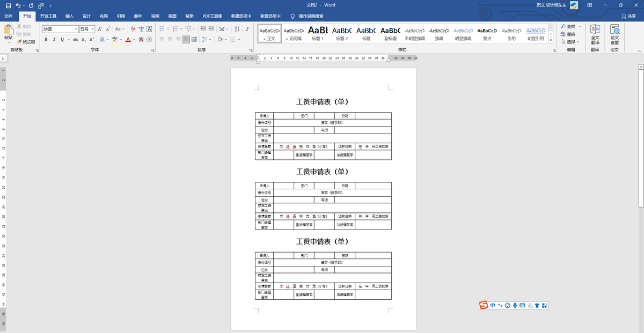Open the 引用 ribbon tab

click(121, 16)
